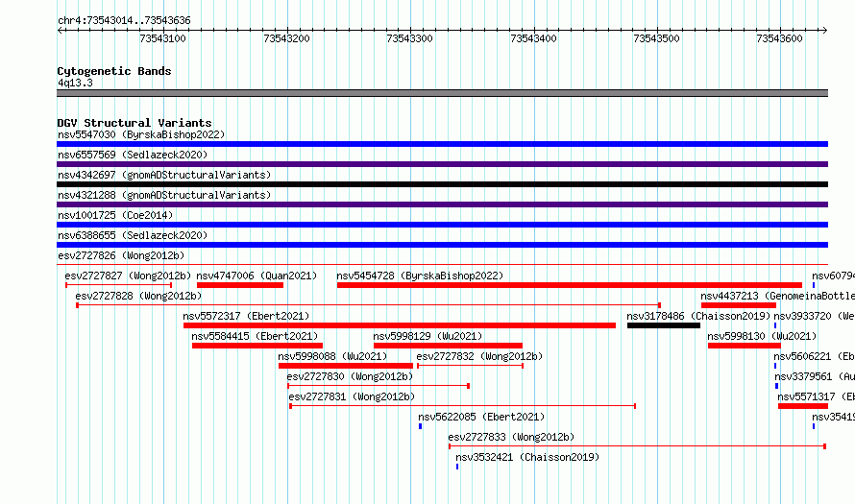Click the nsv1001725 (Coe2014) label

point(115,215)
